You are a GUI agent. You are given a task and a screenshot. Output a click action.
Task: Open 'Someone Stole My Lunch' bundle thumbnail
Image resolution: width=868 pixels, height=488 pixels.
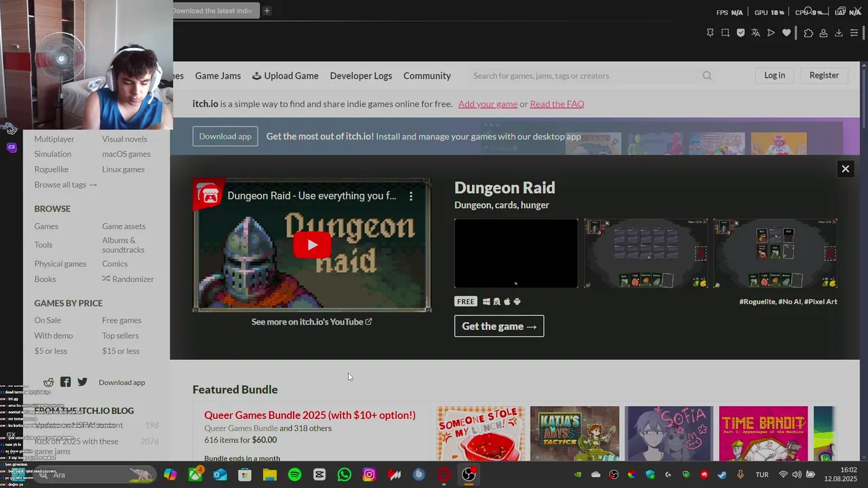pos(481,434)
